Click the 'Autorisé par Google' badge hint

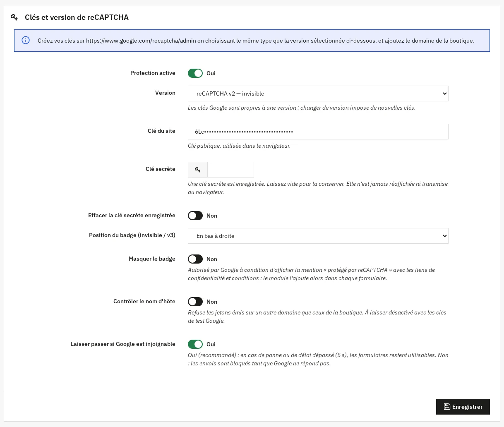pyautogui.click(x=311, y=274)
